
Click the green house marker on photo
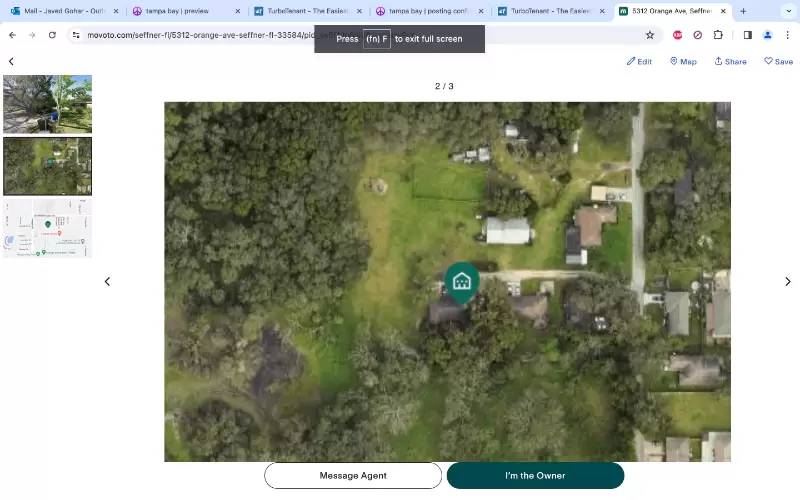[x=462, y=281]
